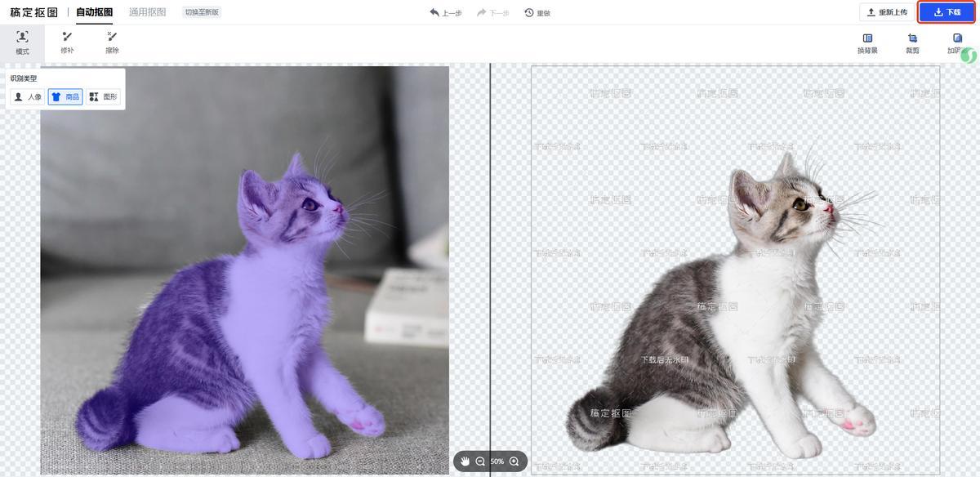Zoom out with the minus magnifier

(480, 461)
